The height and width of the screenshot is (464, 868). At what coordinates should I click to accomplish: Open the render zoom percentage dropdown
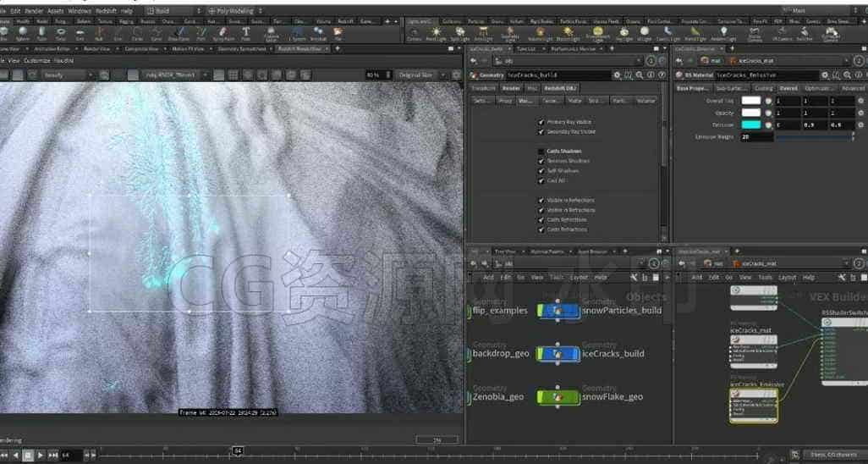tap(378, 75)
